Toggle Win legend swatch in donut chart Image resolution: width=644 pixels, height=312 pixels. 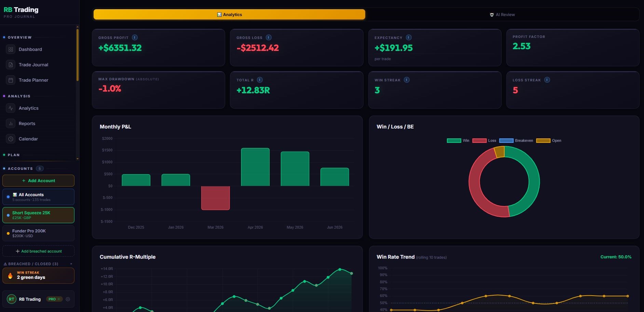click(x=454, y=140)
